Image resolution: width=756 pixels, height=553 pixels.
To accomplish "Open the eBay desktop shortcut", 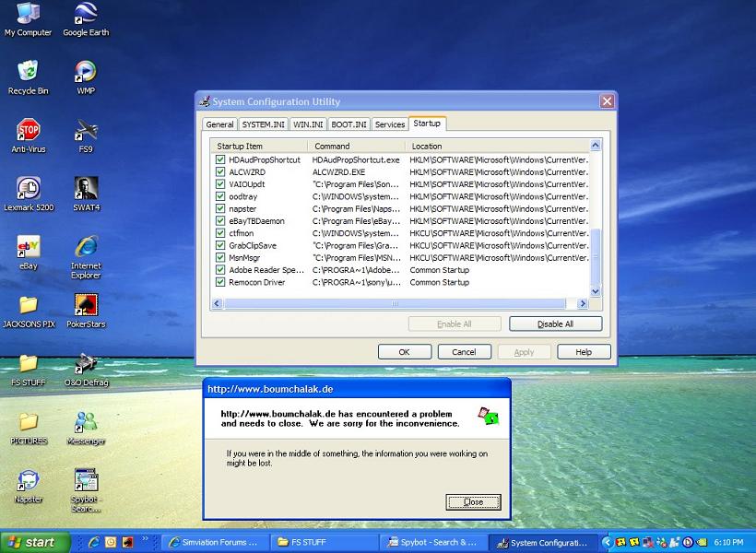I will [28, 247].
